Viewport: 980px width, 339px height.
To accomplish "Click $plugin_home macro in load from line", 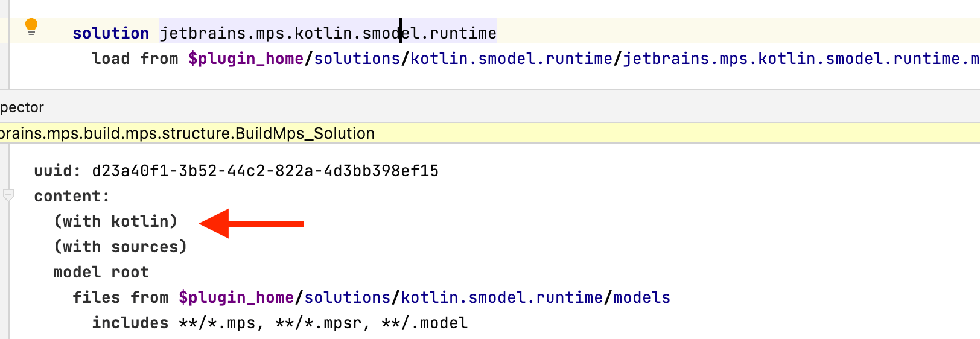I will click(x=246, y=59).
